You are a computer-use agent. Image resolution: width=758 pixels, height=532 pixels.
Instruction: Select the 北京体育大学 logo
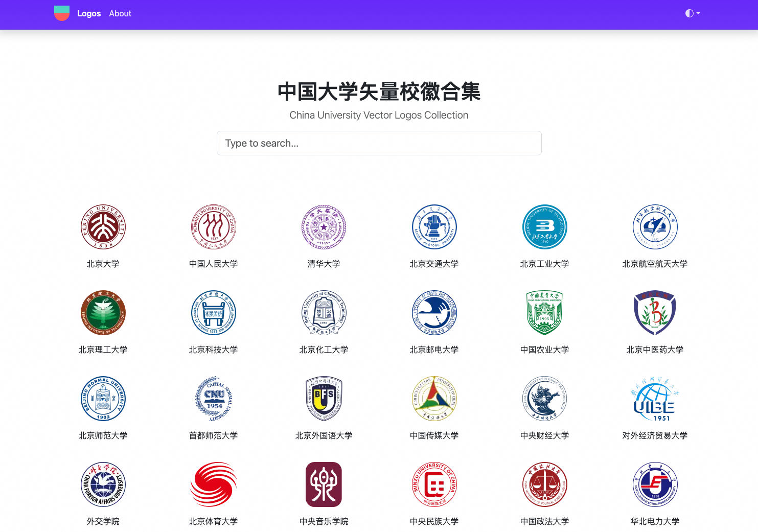214,484
